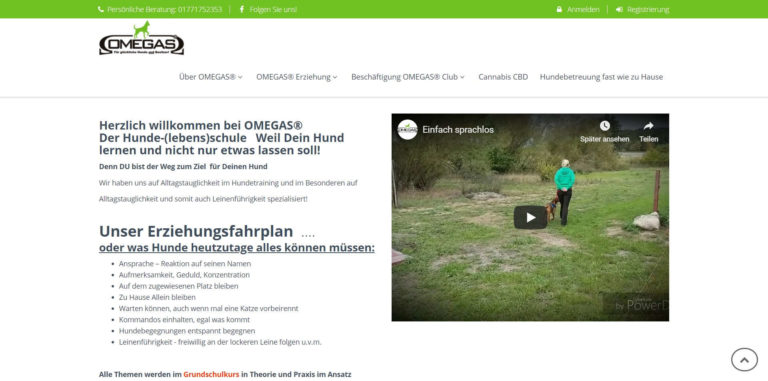Screen dimensions: 768x381
Task: Click list item Warten können, auch wenn Katze
Action: pos(209,309)
